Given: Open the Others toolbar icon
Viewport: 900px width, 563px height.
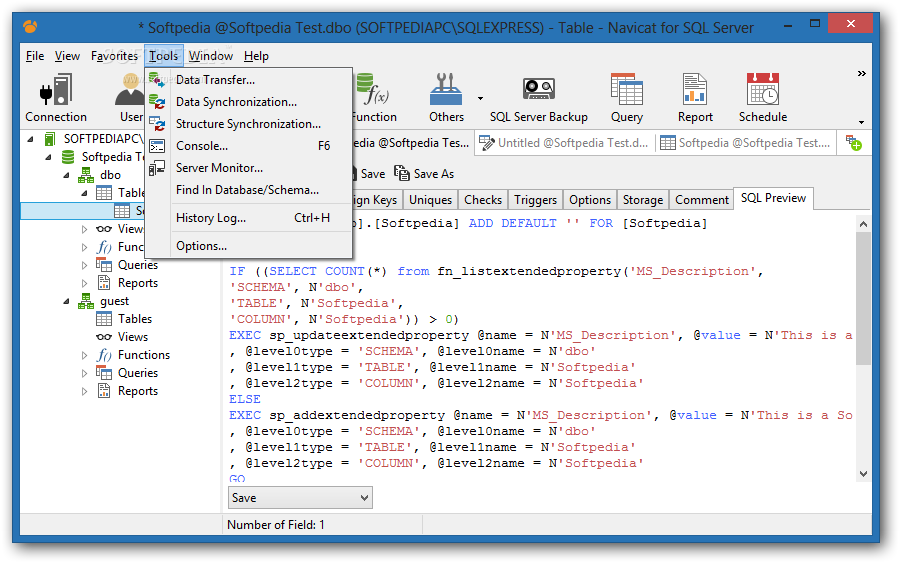Looking at the screenshot, I should tap(446, 98).
